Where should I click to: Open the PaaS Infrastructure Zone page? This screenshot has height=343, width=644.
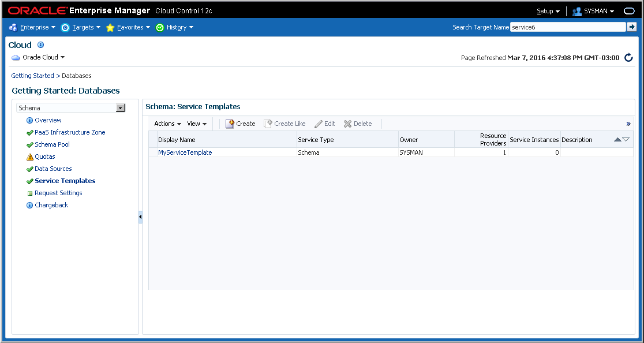70,132
